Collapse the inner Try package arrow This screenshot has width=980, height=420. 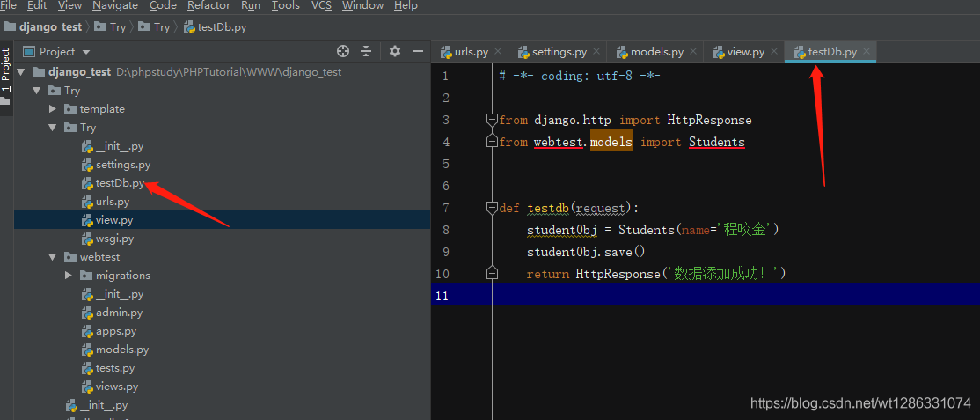[x=53, y=128]
